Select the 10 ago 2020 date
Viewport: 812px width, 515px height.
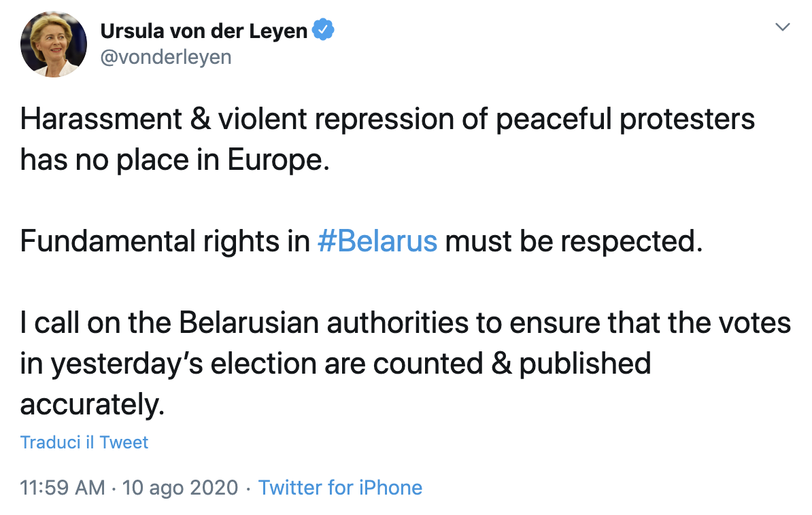[x=180, y=488]
